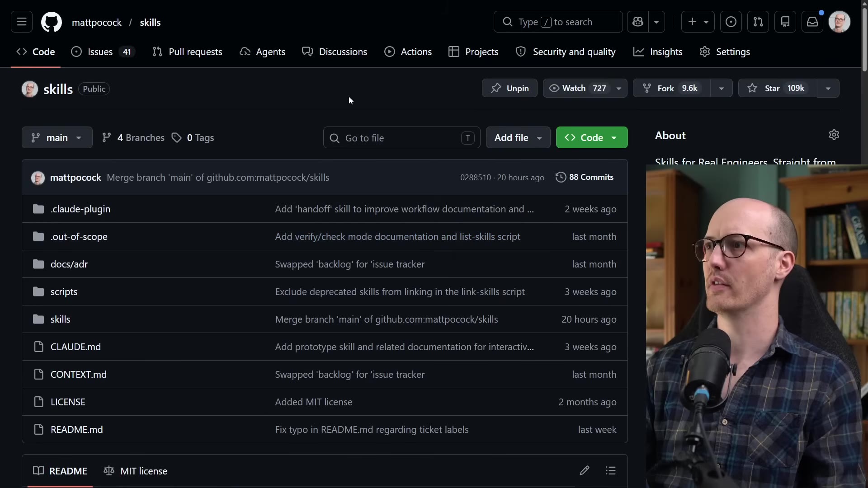Open 'Exclude deprecated skills' commit message

pos(400,291)
